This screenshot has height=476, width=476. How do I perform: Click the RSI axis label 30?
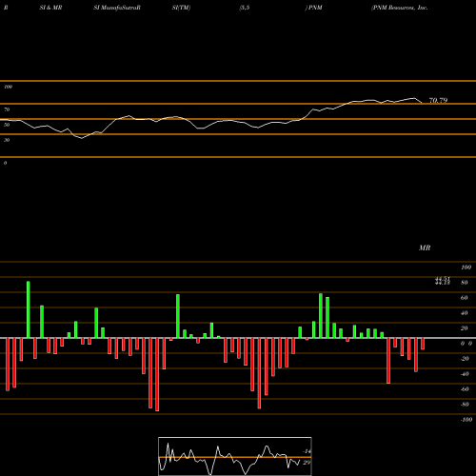click(7, 140)
